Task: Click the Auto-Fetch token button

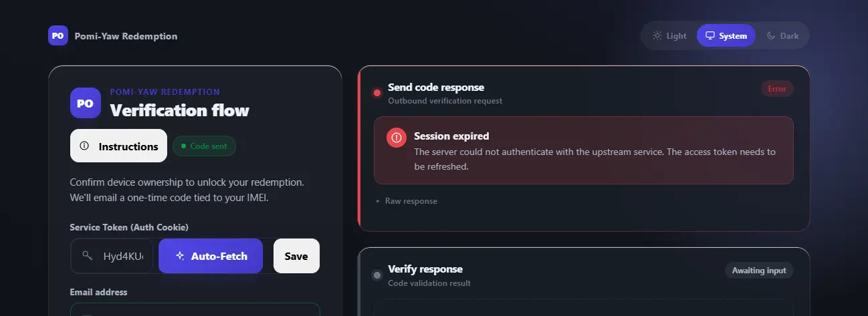Action: click(211, 256)
